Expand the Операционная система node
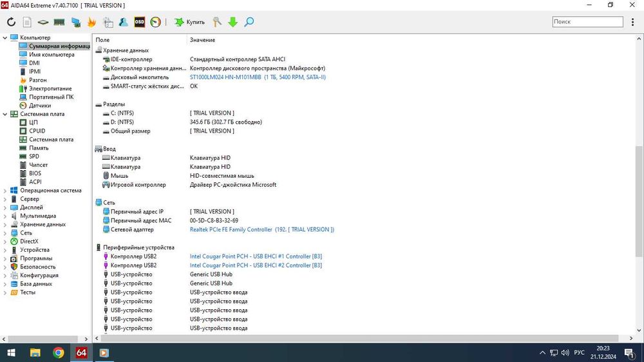 5,191
